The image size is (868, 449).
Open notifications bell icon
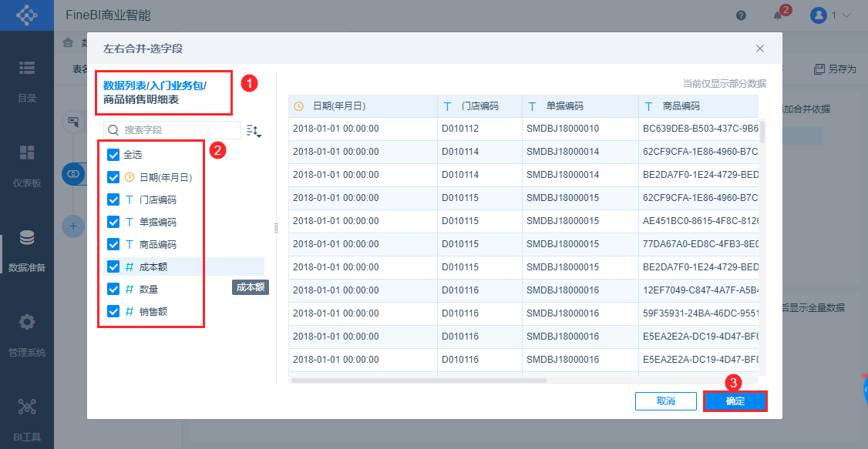[x=778, y=15]
